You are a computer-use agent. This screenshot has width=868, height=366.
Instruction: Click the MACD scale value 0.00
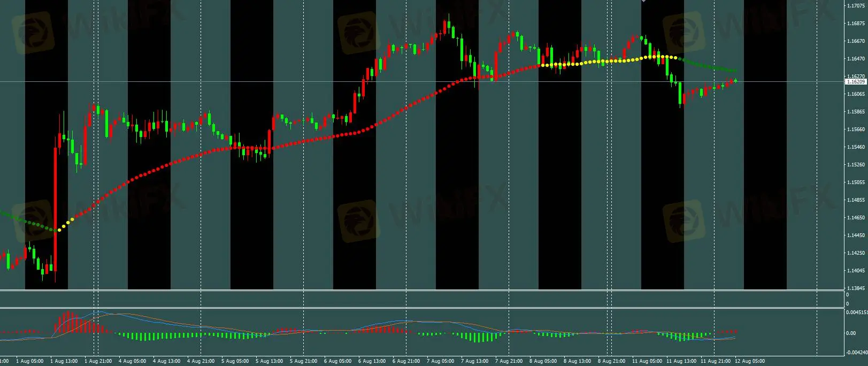point(851,333)
